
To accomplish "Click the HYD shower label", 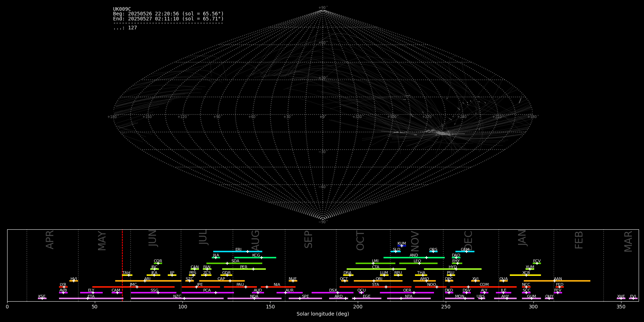I will (453, 267).
